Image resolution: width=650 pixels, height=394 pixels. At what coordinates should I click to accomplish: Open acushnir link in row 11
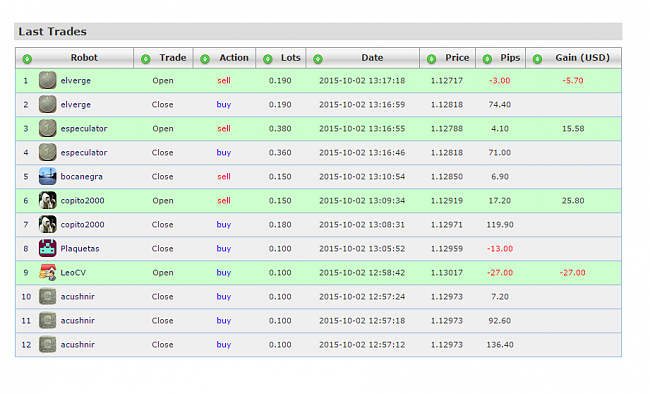pyautogui.click(x=78, y=321)
